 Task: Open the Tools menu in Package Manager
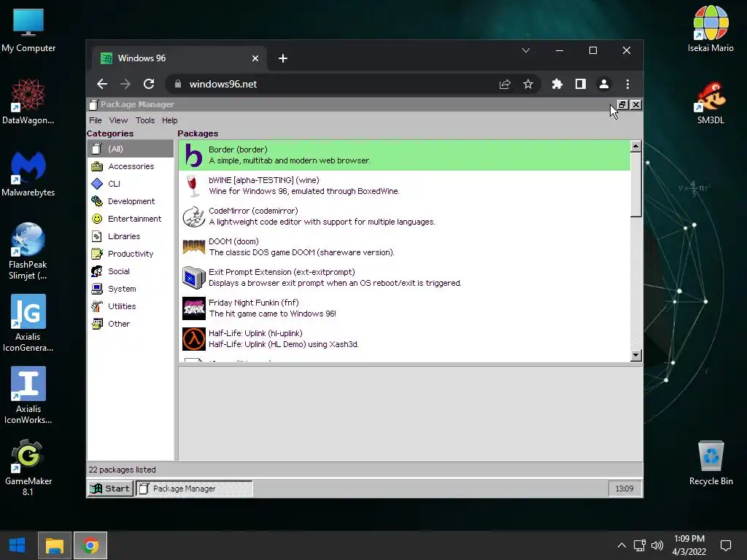point(145,120)
